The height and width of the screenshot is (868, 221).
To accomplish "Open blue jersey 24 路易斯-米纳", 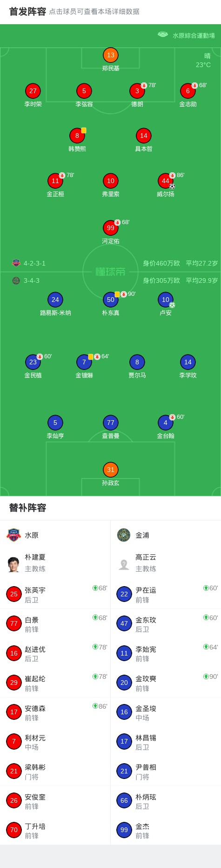I will click(55, 300).
